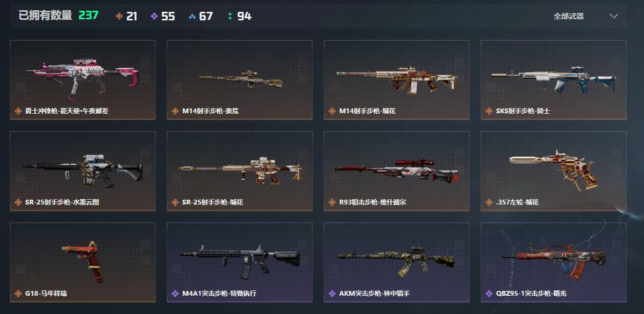Click purple rarity icon beside QBZ95-1突击步枪-曙光
Viewport: 644px width, 314px height.
point(489,294)
